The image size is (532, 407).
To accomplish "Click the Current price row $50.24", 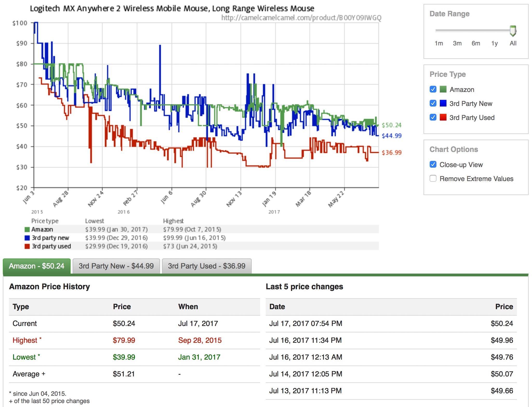I will click(134, 324).
